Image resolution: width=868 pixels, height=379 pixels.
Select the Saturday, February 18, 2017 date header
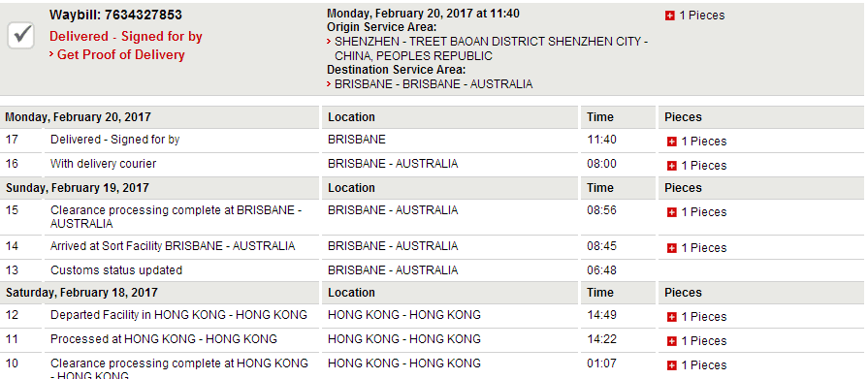(x=81, y=292)
